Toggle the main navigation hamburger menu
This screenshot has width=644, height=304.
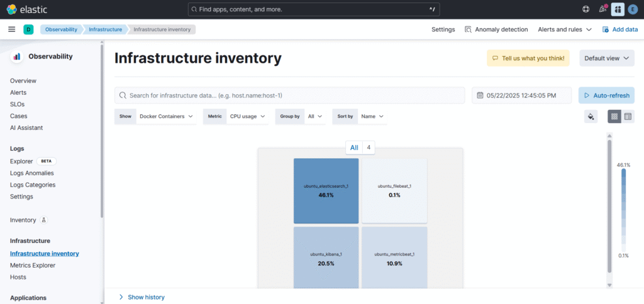12,29
